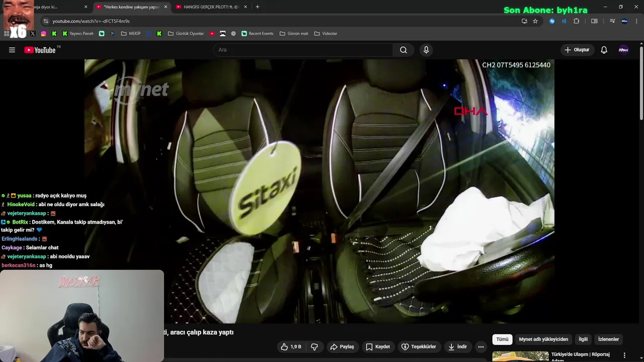The height and width of the screenshot is (362, 644).
Task: Close the HANGİSİ GERÇEK PİLOT tab
Action: pos(245,7)
